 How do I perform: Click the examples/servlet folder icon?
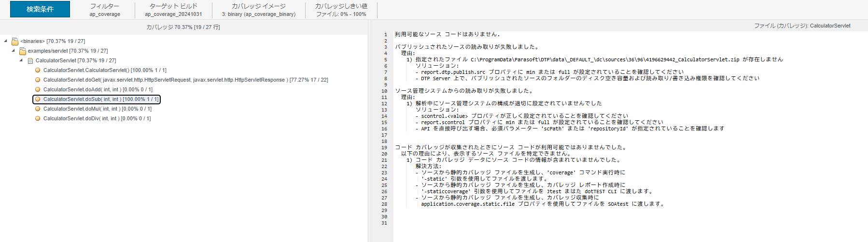coord(23,51)
